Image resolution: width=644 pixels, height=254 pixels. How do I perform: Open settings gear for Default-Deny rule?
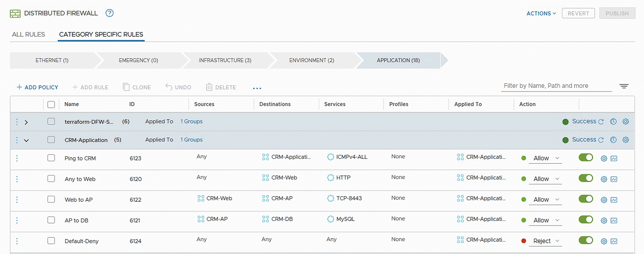[604, 241]
